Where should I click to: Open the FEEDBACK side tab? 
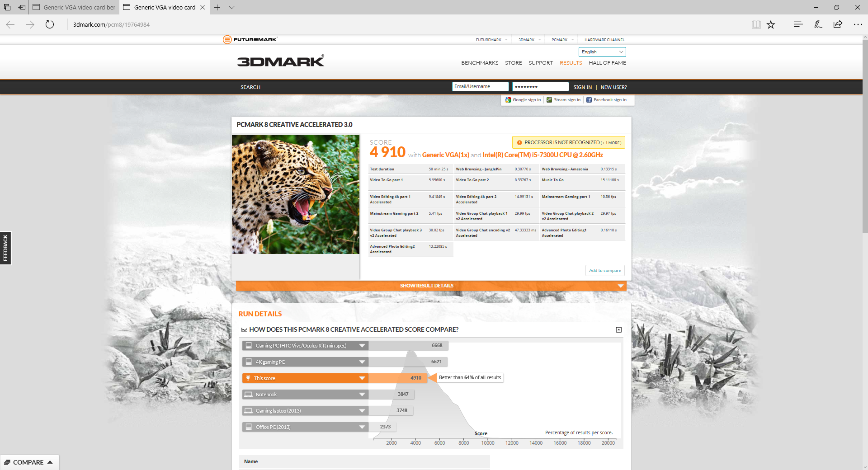coord(5,248)
